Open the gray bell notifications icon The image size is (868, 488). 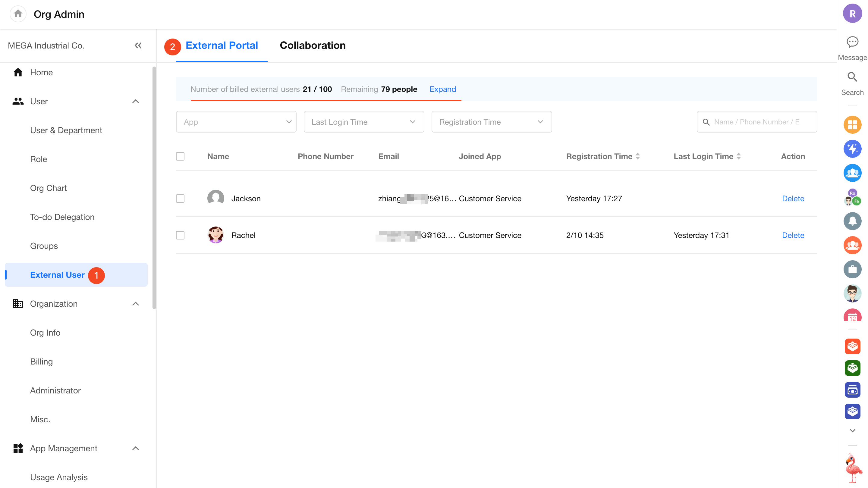coord(852,221)
